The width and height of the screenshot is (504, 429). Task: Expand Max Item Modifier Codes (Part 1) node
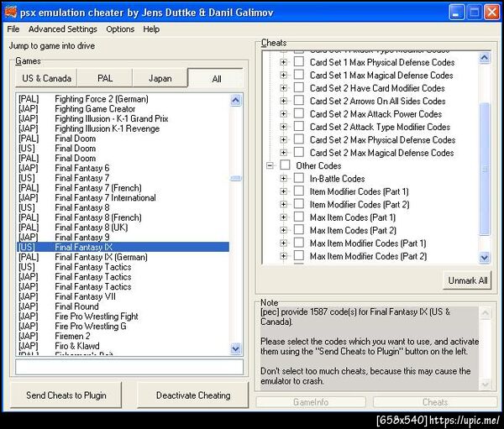coord(284,243)
